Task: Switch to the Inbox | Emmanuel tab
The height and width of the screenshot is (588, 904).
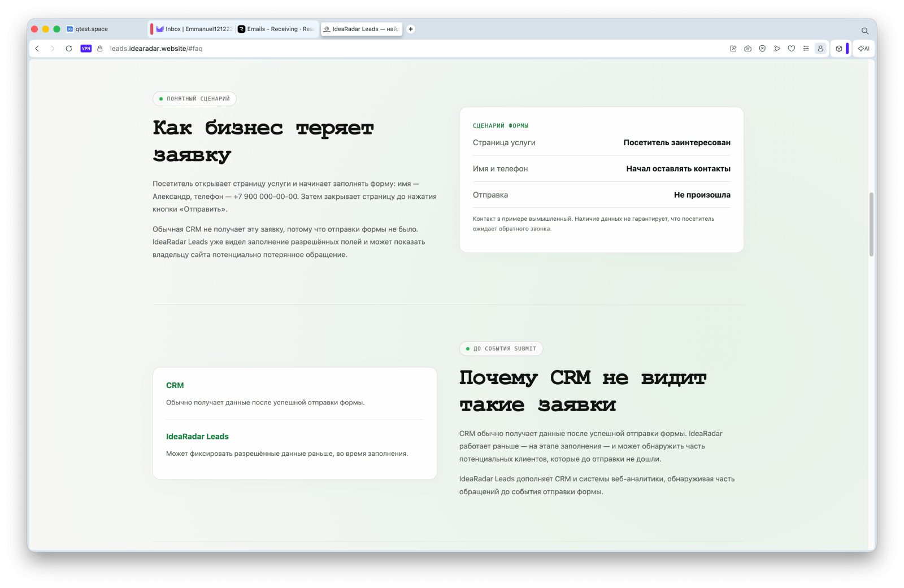Action: click(193, 29)
